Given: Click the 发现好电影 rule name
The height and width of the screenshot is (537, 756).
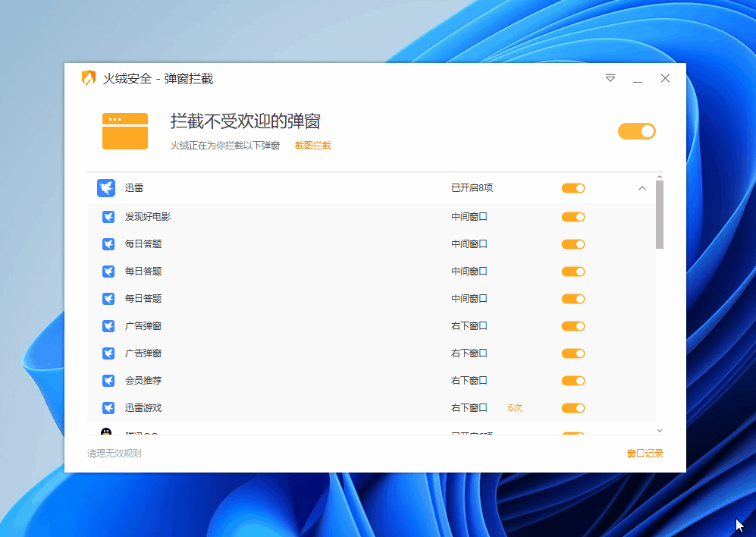Looking at the screenshot, I should pos(148,217).
